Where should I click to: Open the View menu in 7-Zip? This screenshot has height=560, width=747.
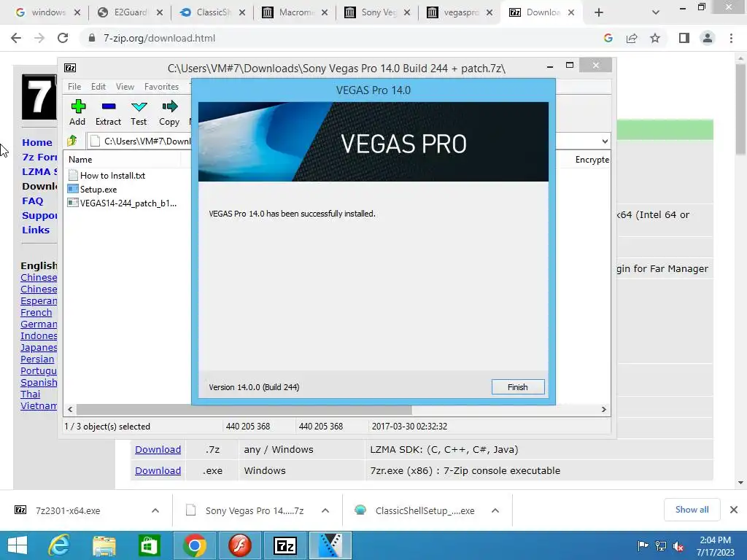pos(125,87)
